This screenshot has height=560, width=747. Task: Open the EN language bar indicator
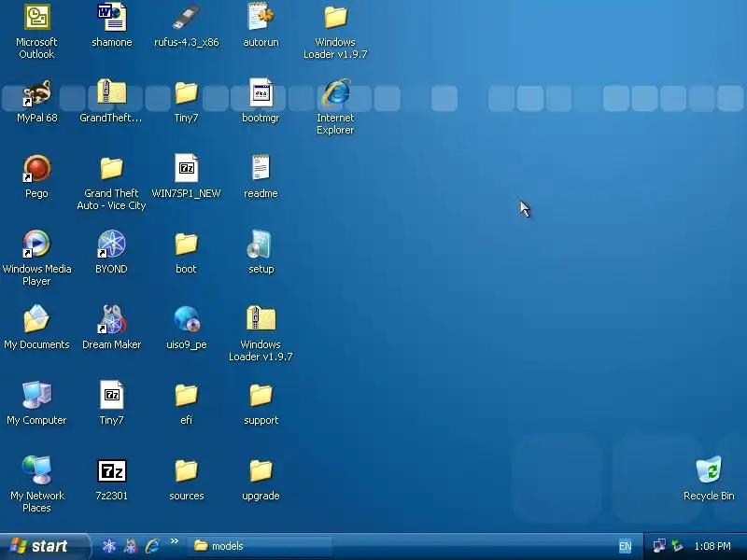625,546
